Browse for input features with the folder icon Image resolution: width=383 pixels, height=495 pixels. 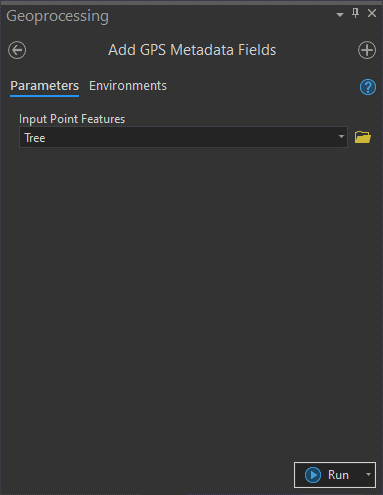coord(363,137)
